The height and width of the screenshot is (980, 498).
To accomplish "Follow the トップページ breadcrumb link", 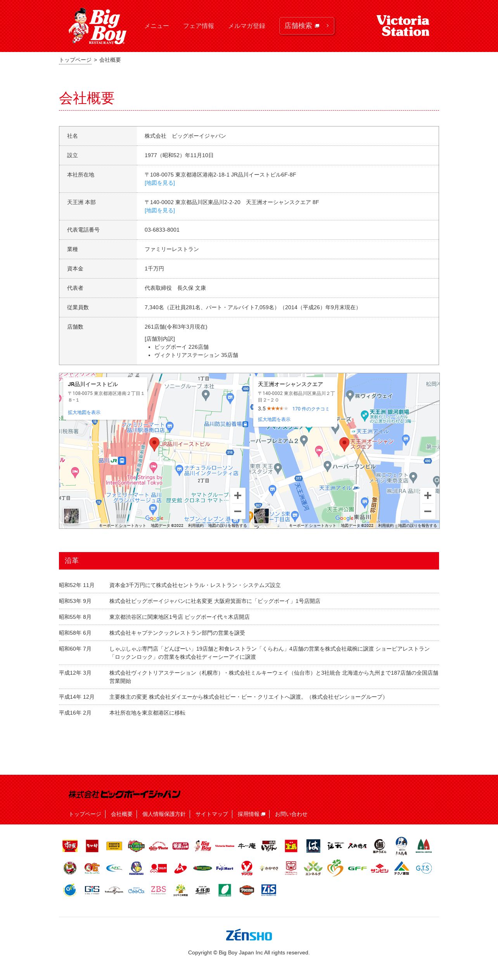I will pyautogui.click(x=75, y=60).
